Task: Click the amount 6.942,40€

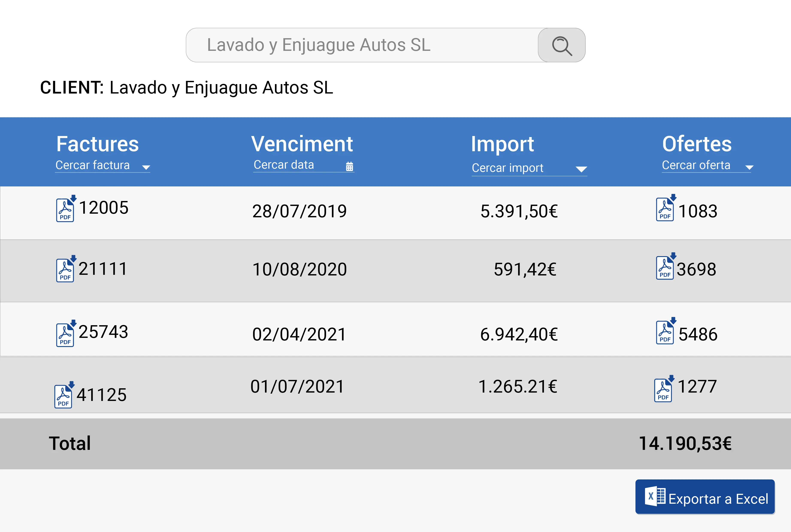Action: 519,334
